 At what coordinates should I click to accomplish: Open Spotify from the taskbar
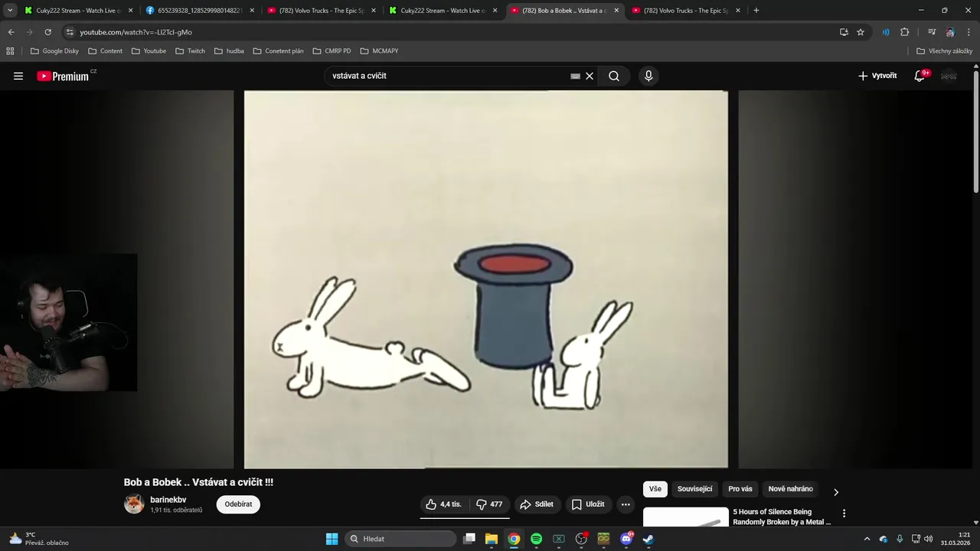[536, 539]
